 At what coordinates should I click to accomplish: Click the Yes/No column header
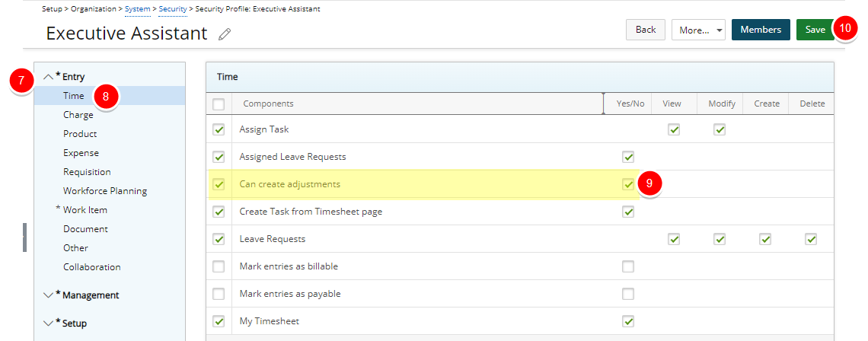point(630,104)
